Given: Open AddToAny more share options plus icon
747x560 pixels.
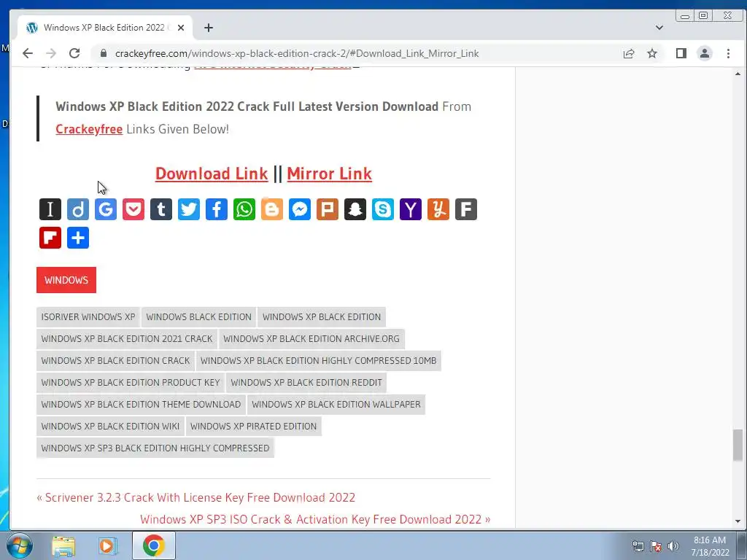Looking at the screenshot, I should coord(77,238).
